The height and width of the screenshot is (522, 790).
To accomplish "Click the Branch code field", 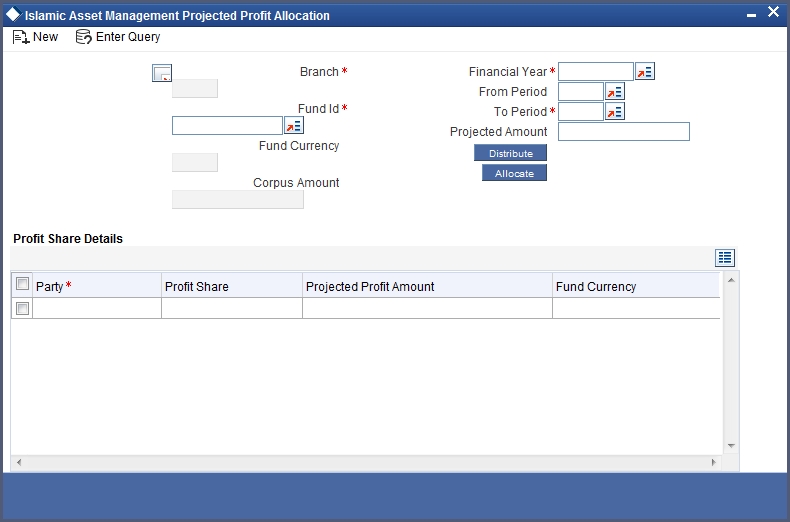I will (195, 89).
